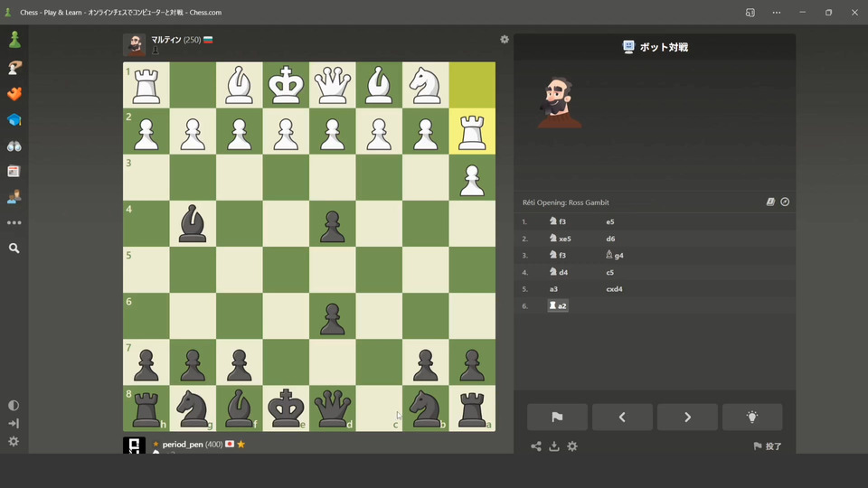Open the Learn section with graduation cap
This screenshot has width=868, height=488.
tap(14, 120)
